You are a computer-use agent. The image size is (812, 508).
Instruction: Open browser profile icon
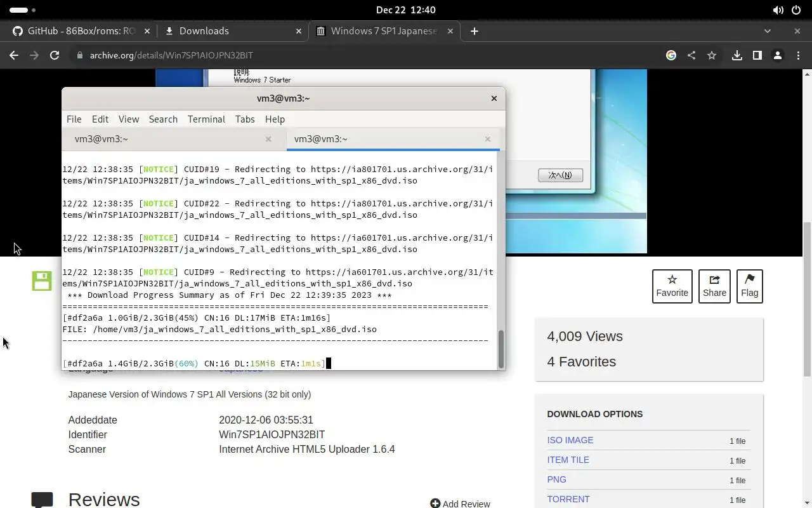(778, 55)
